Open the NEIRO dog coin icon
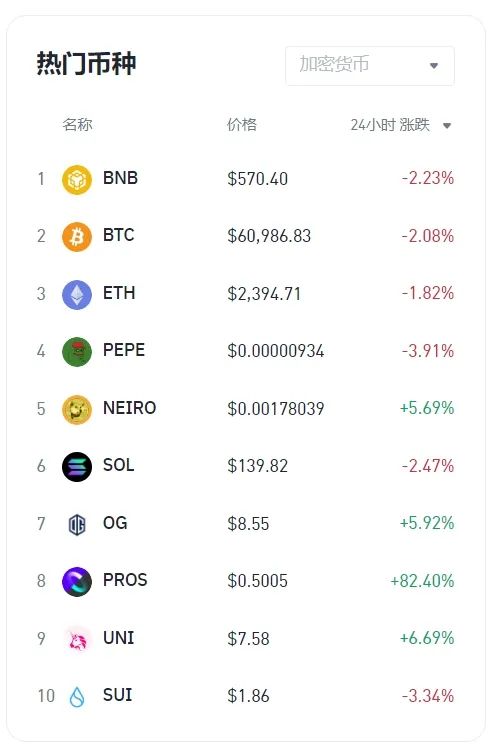 [77, 410]
